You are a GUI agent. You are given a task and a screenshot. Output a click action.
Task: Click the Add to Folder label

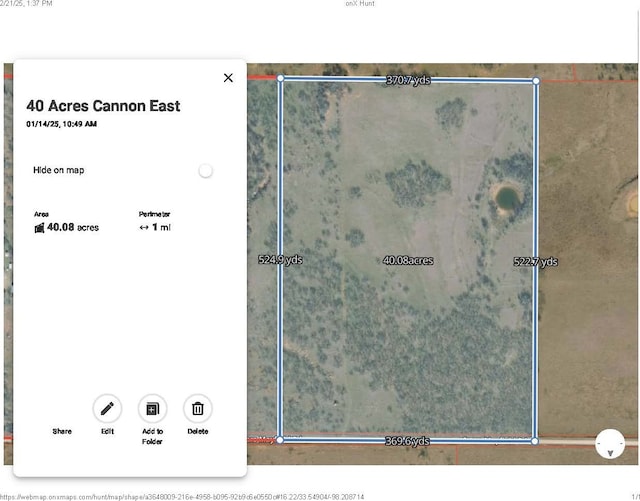pos(152,436)
